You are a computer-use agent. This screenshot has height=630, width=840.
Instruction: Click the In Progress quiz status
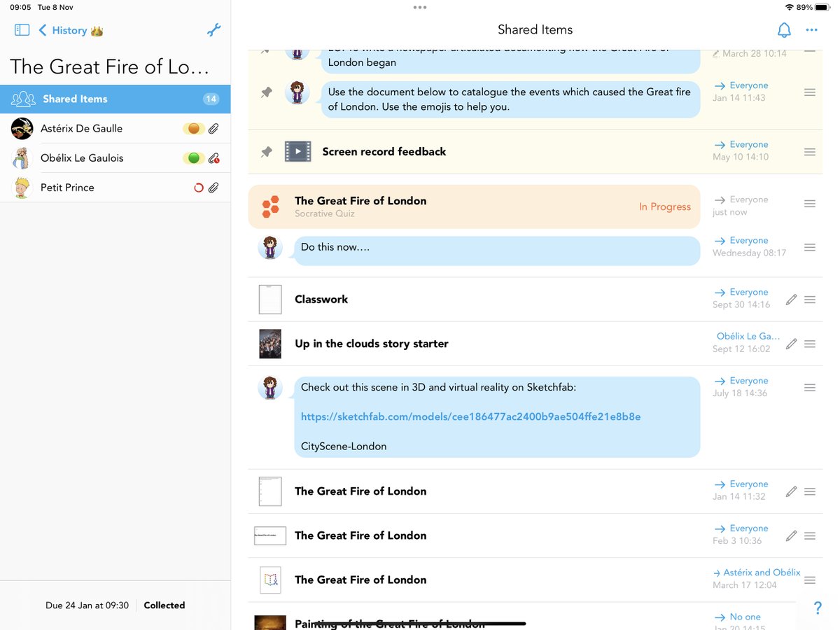click(x=664, y=206)
